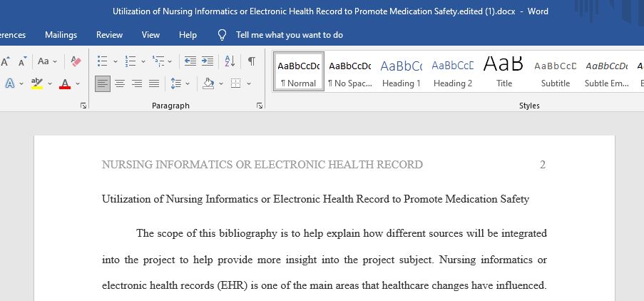Clear all formatting with eraser icon
The image size is (644, 301).
(76, 61)
